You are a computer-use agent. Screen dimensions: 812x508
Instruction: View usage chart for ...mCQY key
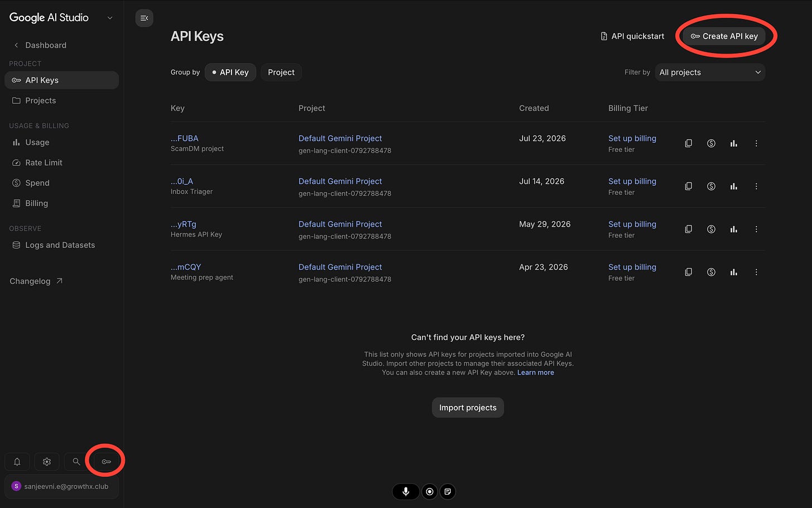coord(734,272)
